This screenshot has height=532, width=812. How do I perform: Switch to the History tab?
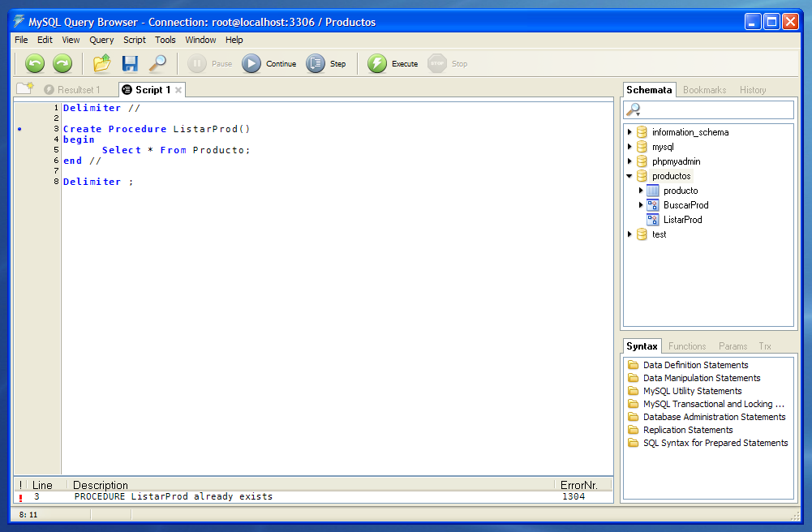point(753,90)
